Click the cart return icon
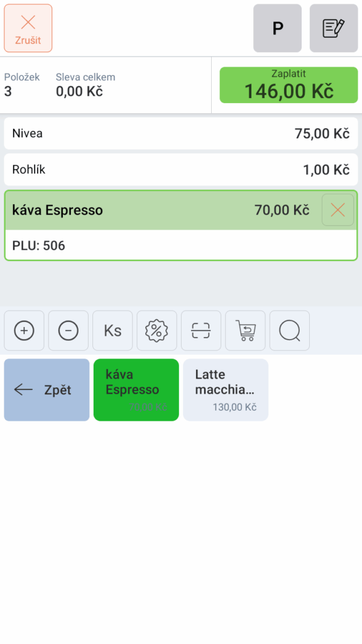This screenshot has height=644, width=362. (246, 331)
